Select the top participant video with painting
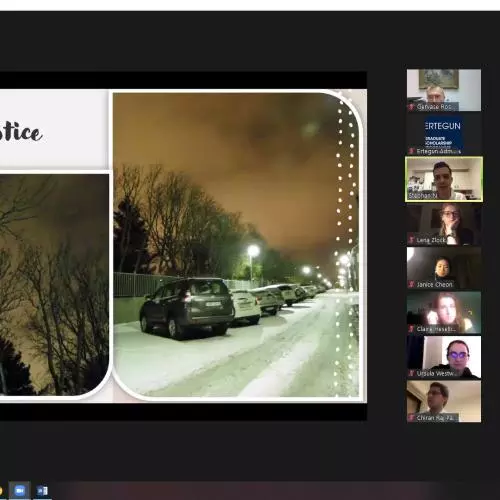This screenshot has height=500, width=500. (x=444, y=90)
